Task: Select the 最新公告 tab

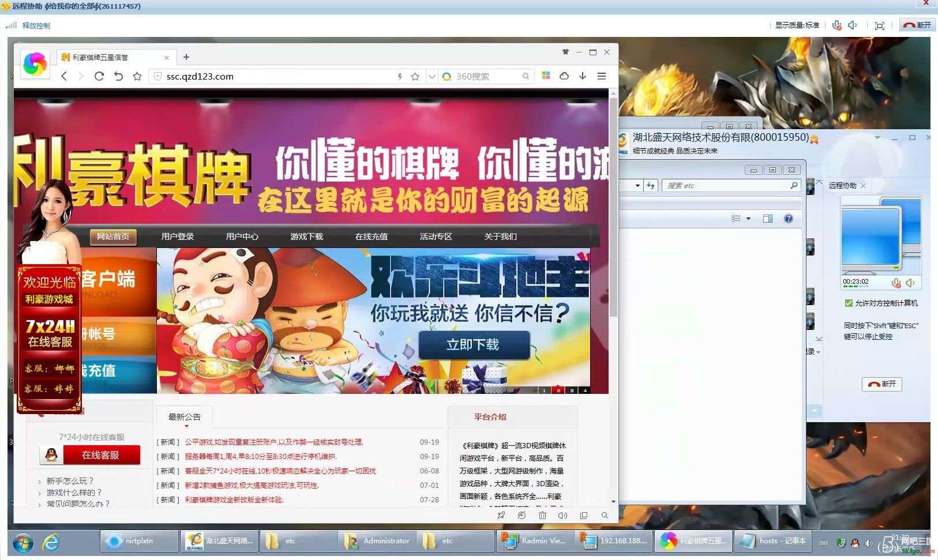Action: [x=185, y=417]
